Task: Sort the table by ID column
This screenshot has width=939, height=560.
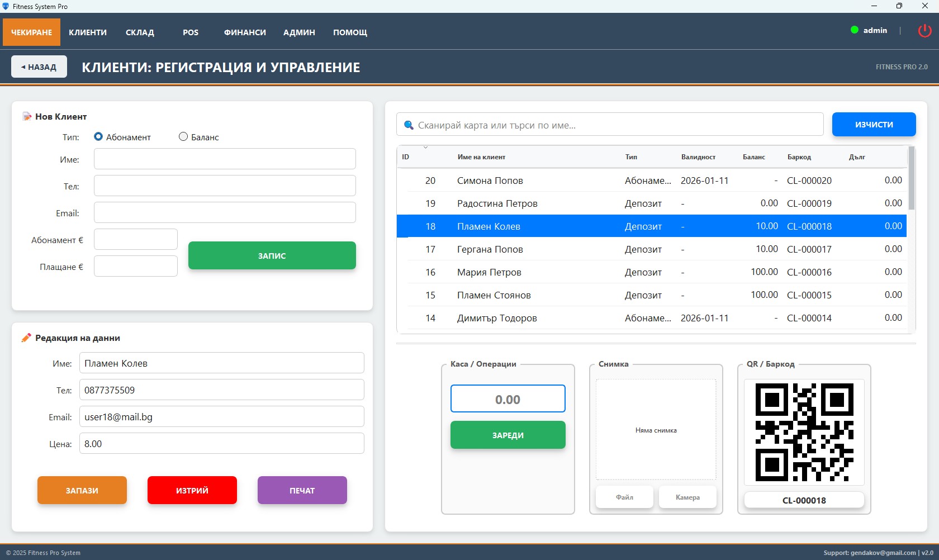Action: 406,157
